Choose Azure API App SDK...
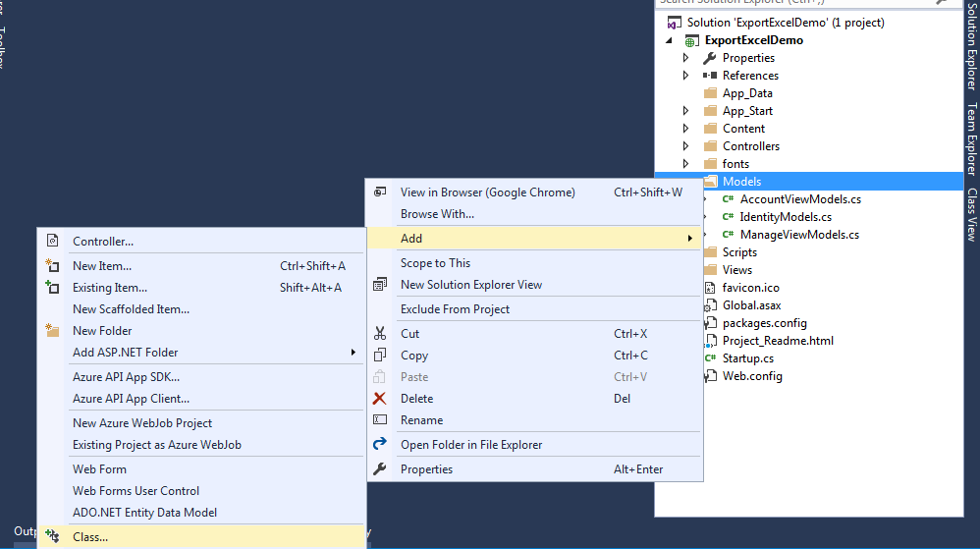Image resolution: width=980 pixels, height=549 pixels. click(x=200, y=377)
